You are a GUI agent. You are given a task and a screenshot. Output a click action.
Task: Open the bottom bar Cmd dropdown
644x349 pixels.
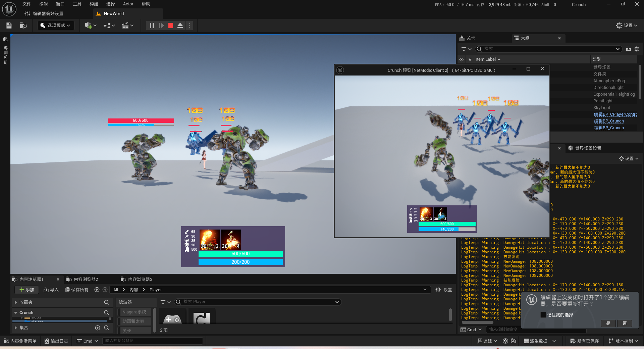pos(87,341)
